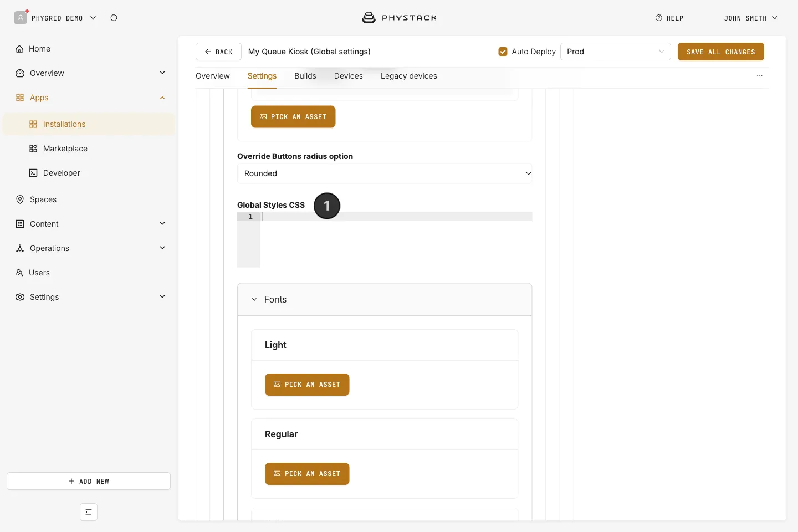Expand the Operations sidebar submenu chevron
Screen dimensions: 798x532
[162, 248]
